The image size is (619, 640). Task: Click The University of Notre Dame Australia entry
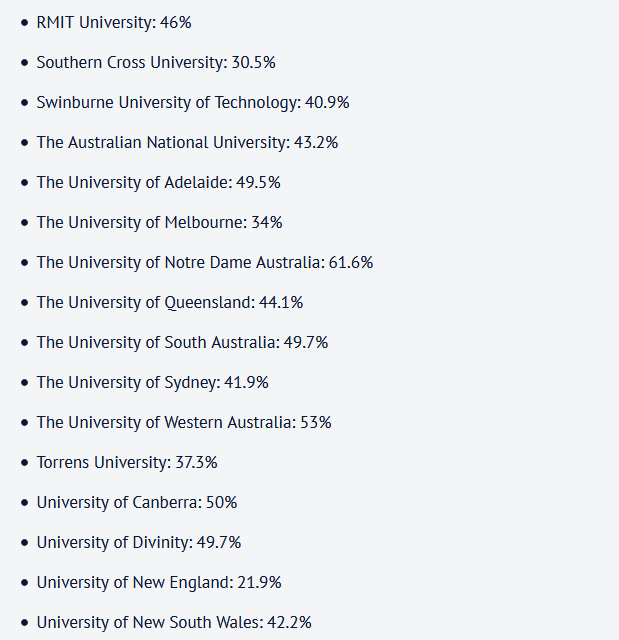[x=205, y=262]
